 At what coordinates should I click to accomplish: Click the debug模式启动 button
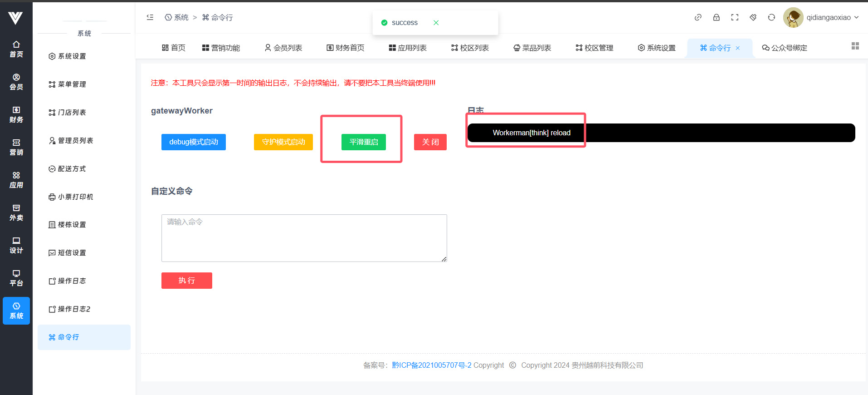pos(194,142)
